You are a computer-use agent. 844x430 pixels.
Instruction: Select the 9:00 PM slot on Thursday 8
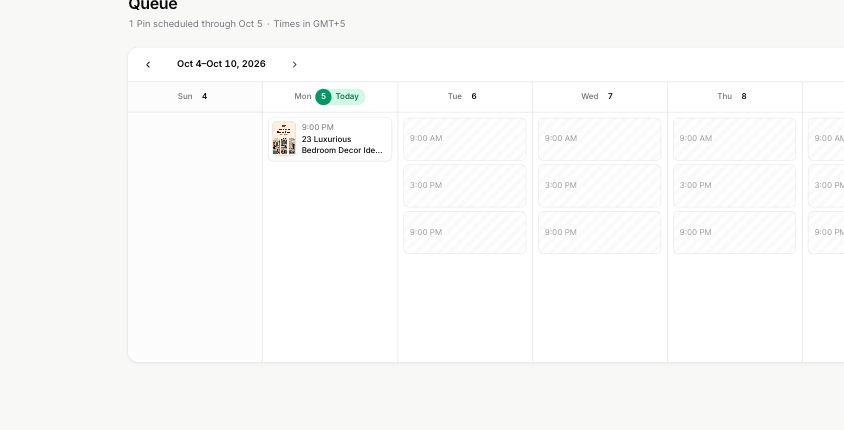[734, 232]
